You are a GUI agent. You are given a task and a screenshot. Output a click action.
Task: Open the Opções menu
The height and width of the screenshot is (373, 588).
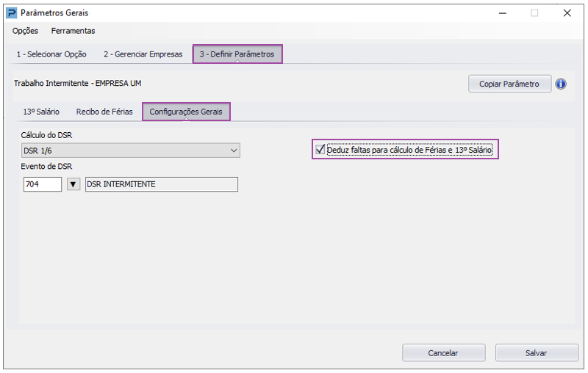25,31
